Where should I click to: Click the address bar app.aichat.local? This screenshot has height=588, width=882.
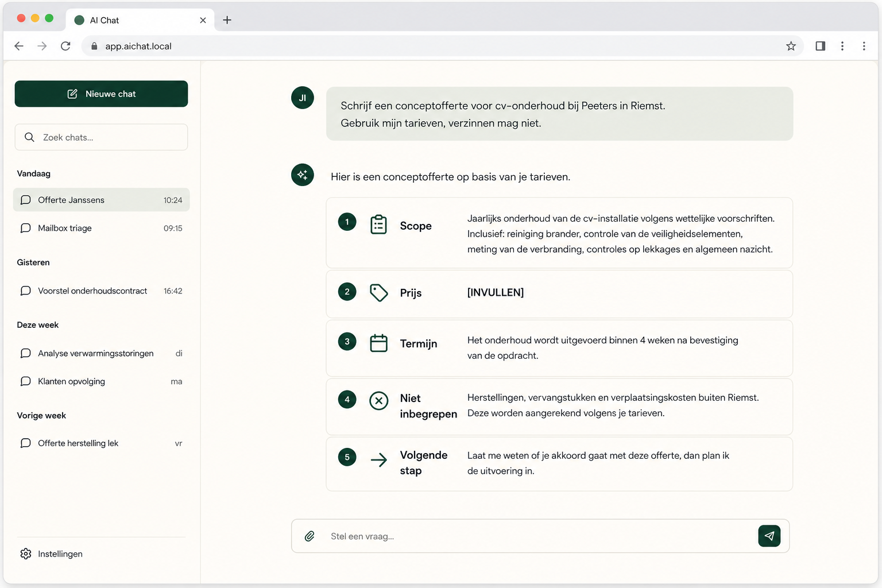[442, 46]
